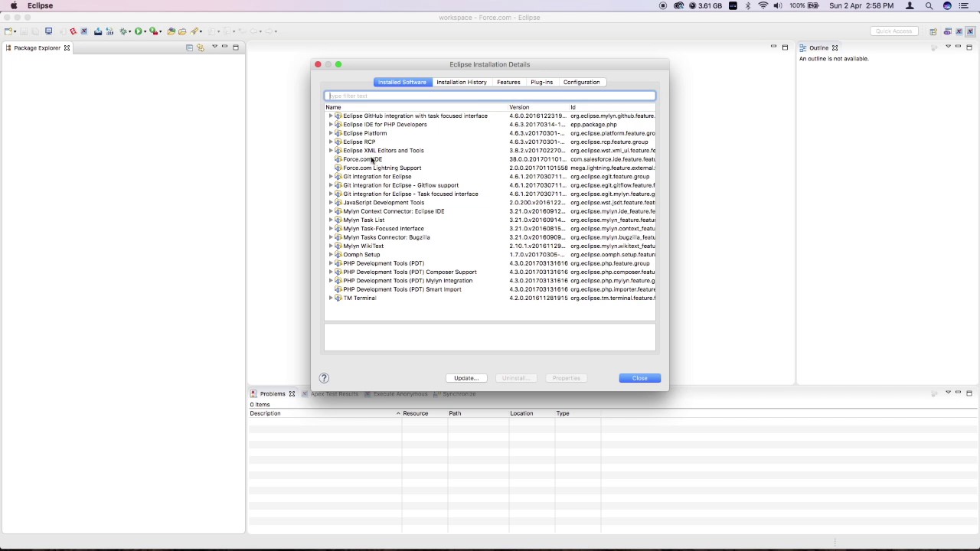Open the New wizard dropdown arrow
This screenshot has width=980, height=551.
tap(15, 32)
